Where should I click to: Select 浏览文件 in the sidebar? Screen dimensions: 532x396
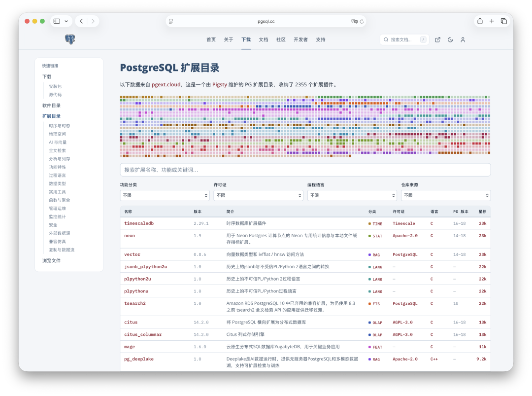(51, 261)
